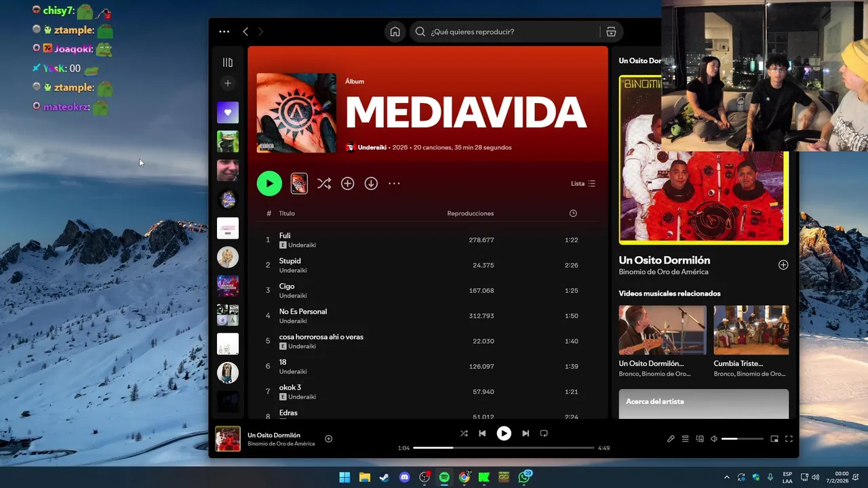Image resolution: width=868 pixels, height=488 pixels.
Task: Toggle shuffle in the player bar
Action: tap(464, 433)
